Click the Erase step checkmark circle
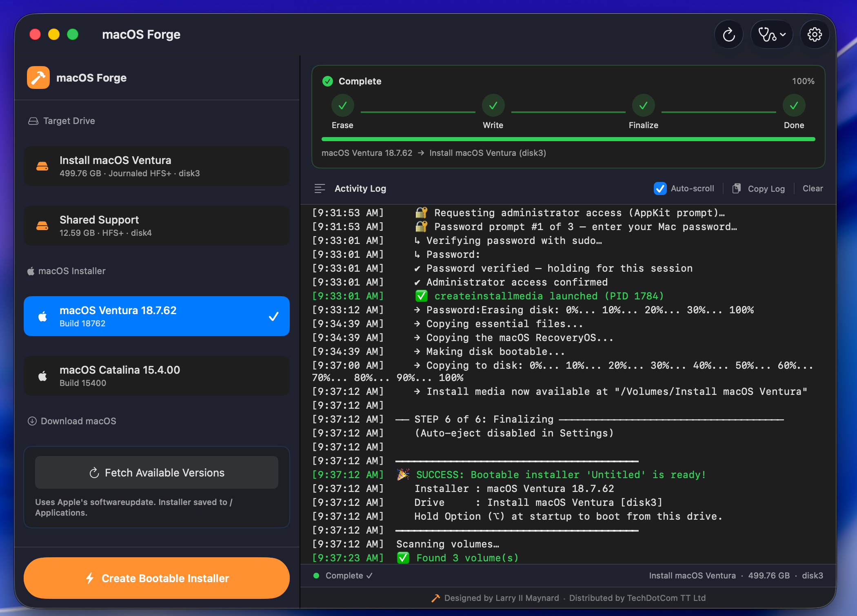 342,106
